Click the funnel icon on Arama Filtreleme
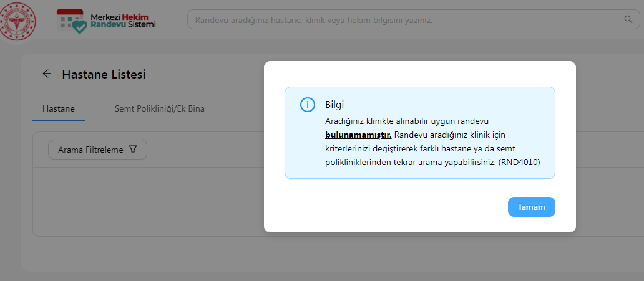The width and height of the screenshot is (644, 281). coord(132,150)
